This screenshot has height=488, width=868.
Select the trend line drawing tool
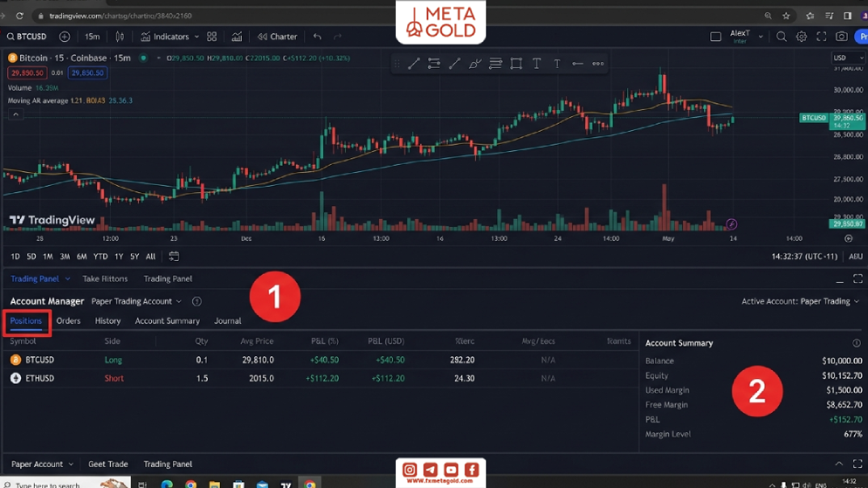[x=414, y=64]
